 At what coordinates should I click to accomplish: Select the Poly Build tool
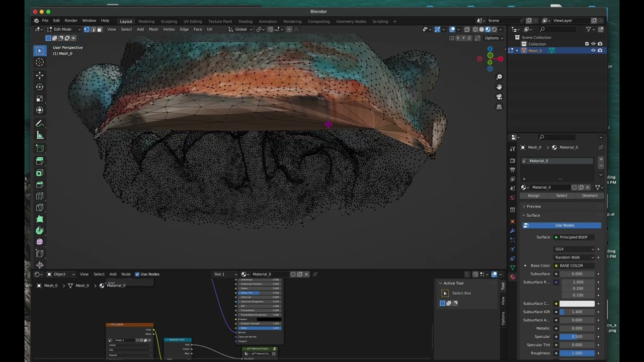click(40, 219)
